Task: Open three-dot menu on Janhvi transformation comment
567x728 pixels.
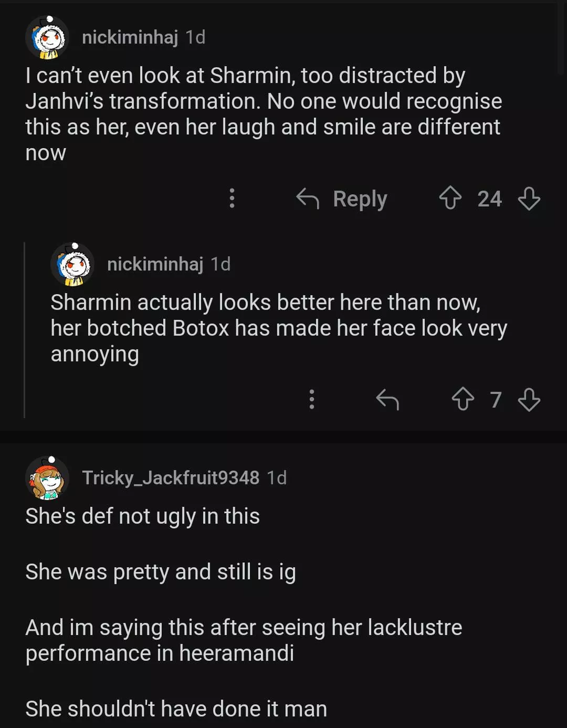Action: 232,199
